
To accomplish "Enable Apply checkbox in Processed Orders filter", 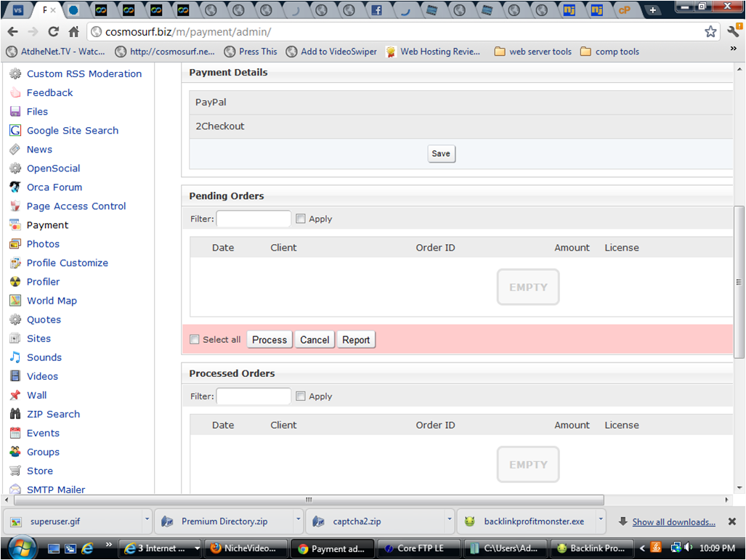I will [301, 397].
